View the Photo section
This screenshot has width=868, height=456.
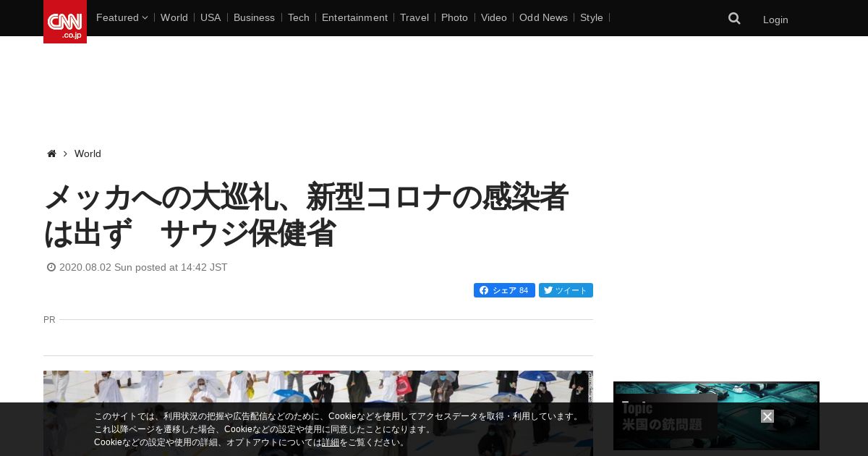(454, 17)
